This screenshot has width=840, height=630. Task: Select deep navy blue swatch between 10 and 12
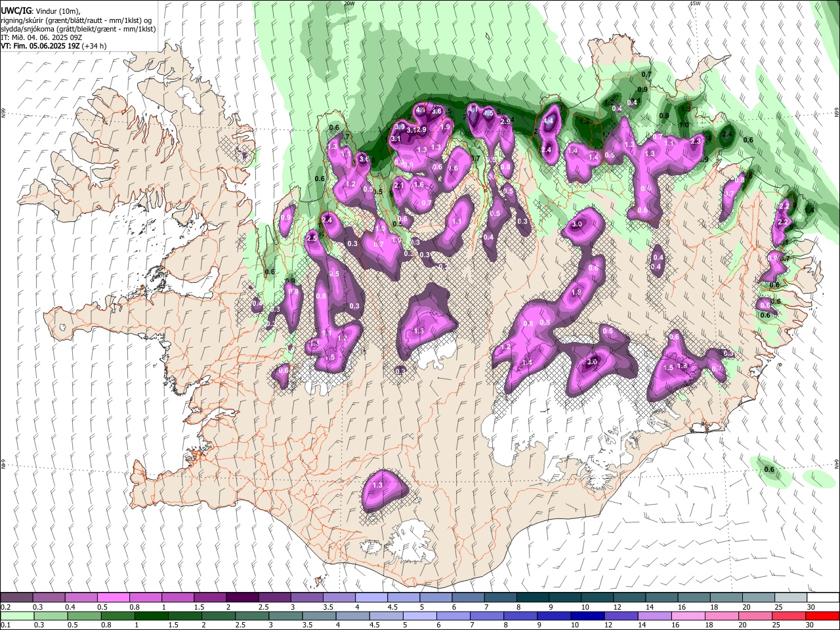(588, 616)
